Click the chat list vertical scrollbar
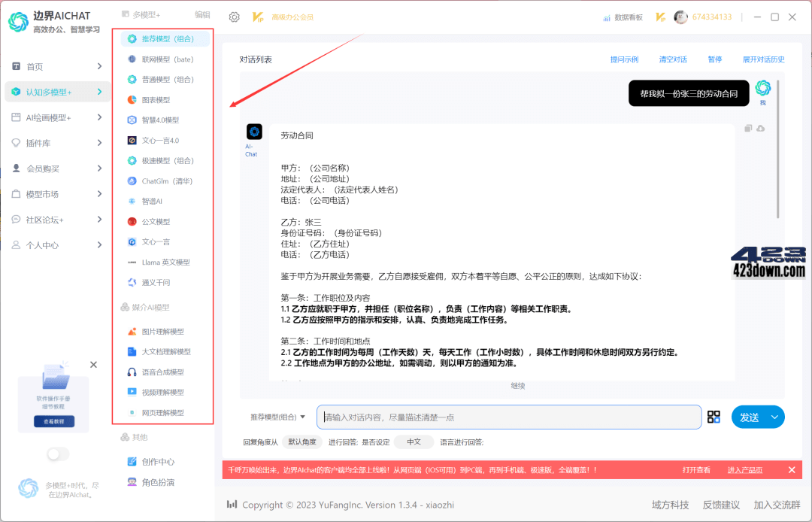 click(777, 149)
